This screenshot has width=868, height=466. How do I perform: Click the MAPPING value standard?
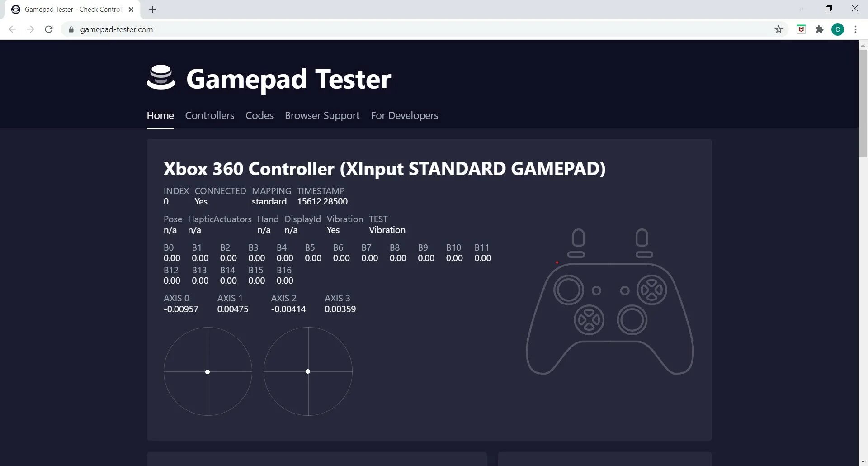tap(269, 201)
